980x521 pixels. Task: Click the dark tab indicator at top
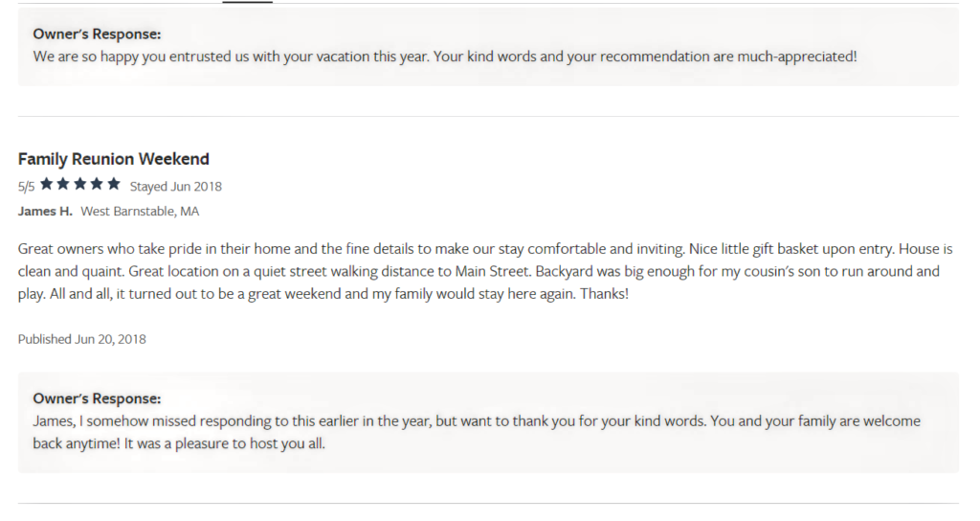248,2
